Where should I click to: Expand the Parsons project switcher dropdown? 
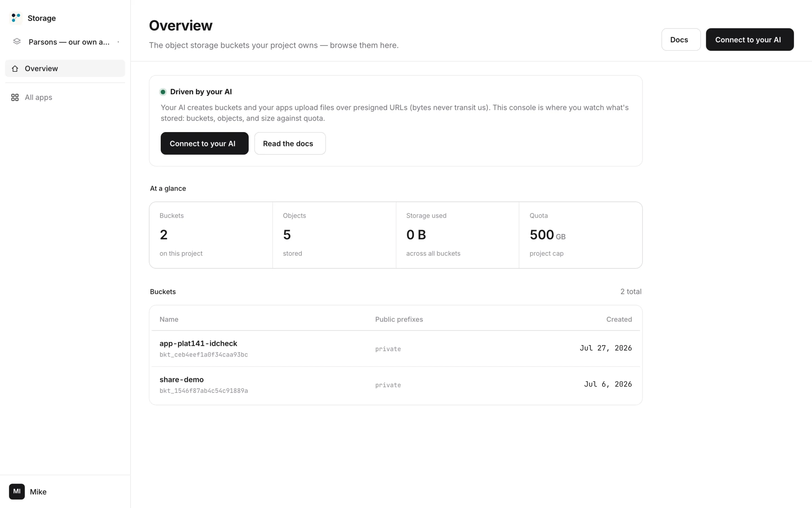coord(65,42)
